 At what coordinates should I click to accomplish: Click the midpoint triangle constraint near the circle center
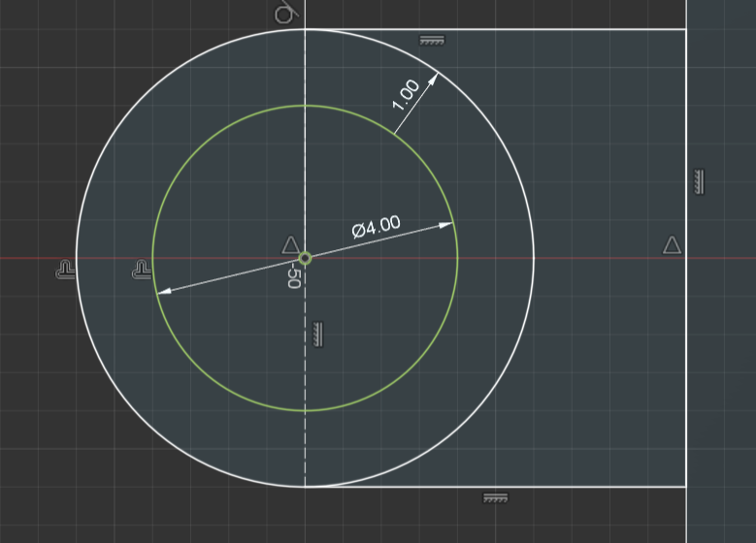pyautogui.click(x=290, y=244)
